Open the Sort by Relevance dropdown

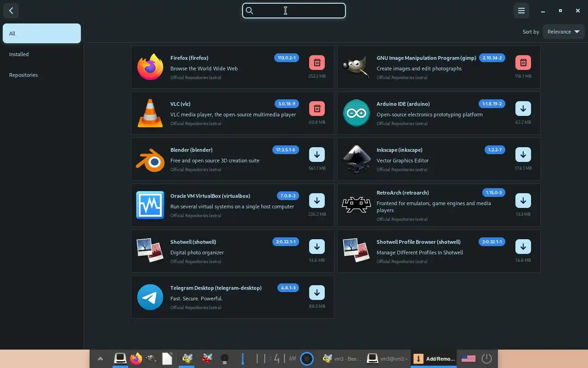pos(564,32)
